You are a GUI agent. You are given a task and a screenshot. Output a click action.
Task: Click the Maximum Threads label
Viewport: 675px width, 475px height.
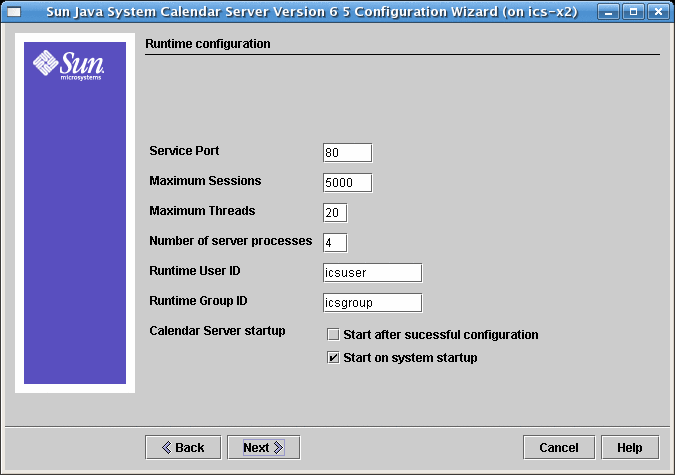[x=202, y=211]
